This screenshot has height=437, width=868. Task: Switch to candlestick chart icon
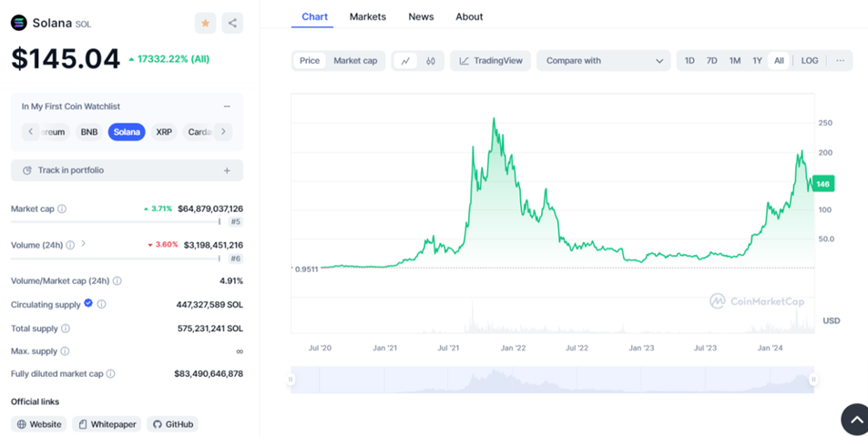431,61
